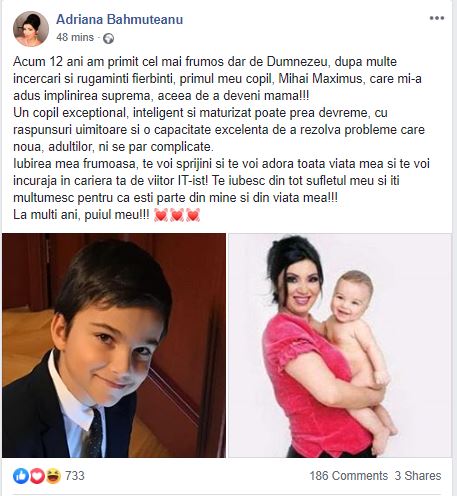Open the 48 mins timestamp link

pyautogui.click(x=75, y=37)
